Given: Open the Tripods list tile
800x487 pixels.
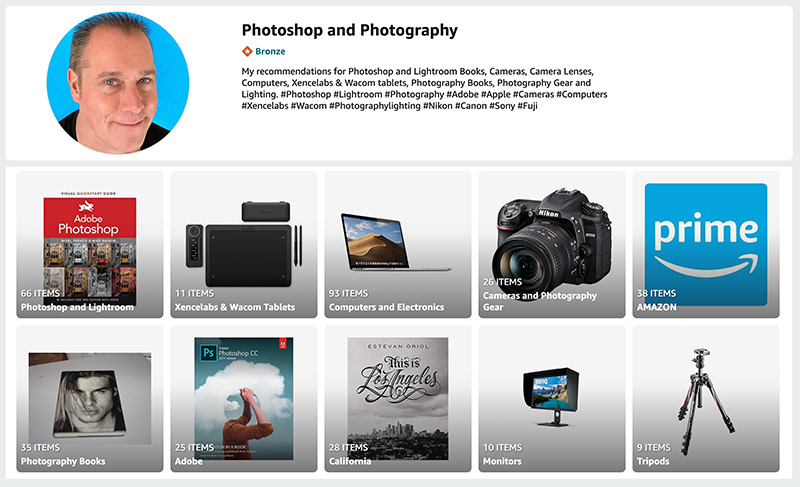Looking at the screenshot, I should pyautogui.click(x=706, y=399).
